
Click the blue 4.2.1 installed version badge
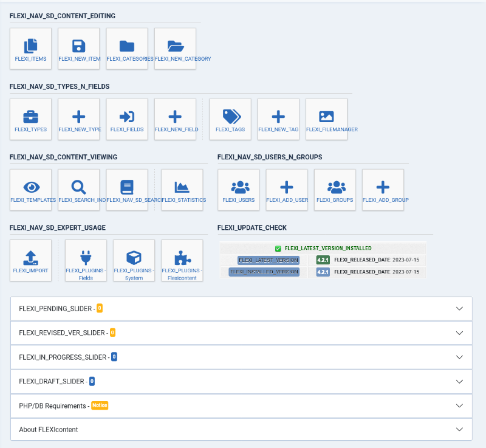(x=323, y=272)
